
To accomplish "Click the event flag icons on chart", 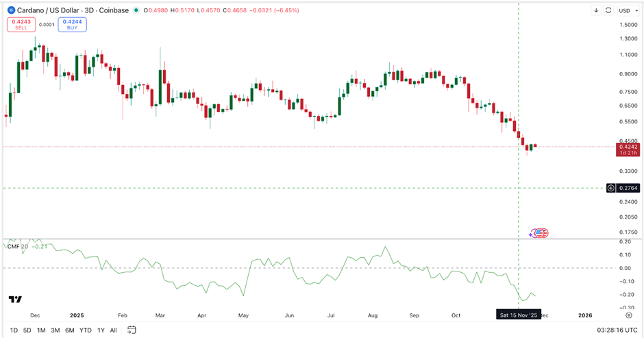I will click(540, 233).
